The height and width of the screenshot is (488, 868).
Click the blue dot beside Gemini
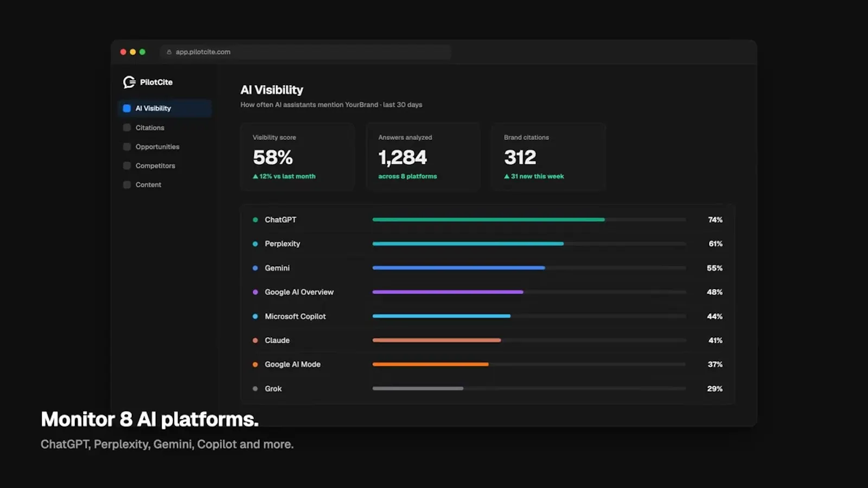[x=255, y=268]
